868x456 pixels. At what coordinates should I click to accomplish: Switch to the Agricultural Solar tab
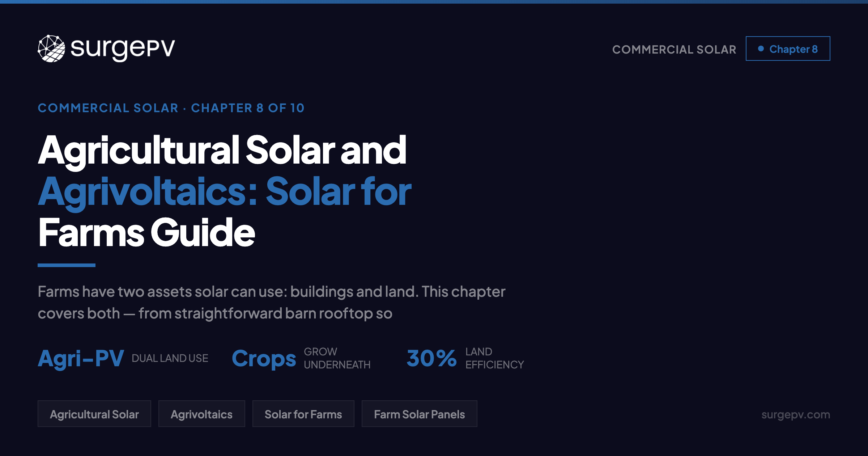pyautogui.click(x=95, y=414)
